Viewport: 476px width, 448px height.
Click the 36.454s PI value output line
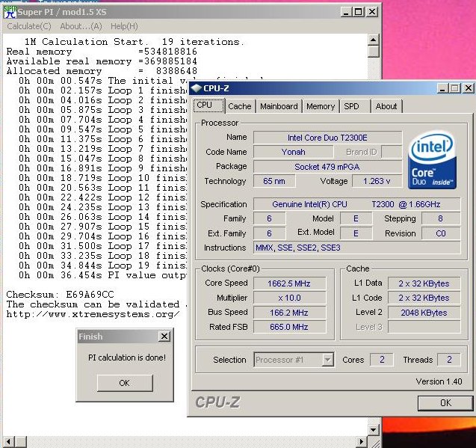coord(103,275)
